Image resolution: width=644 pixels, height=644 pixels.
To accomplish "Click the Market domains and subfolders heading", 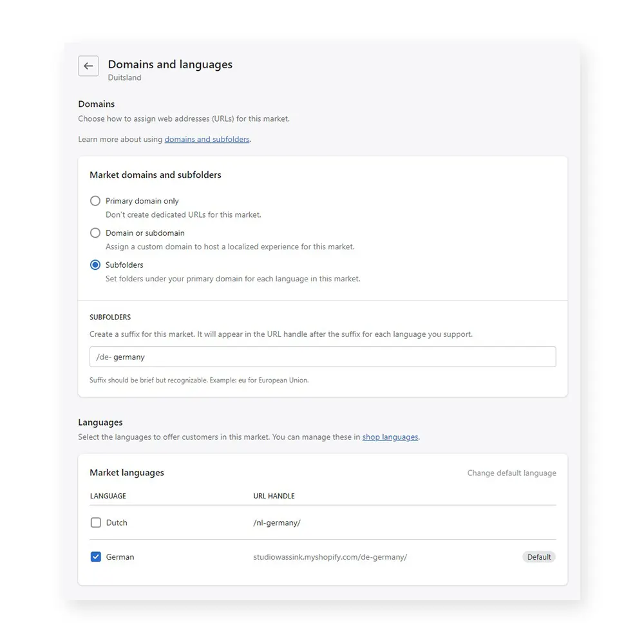I will click(155, 175).
